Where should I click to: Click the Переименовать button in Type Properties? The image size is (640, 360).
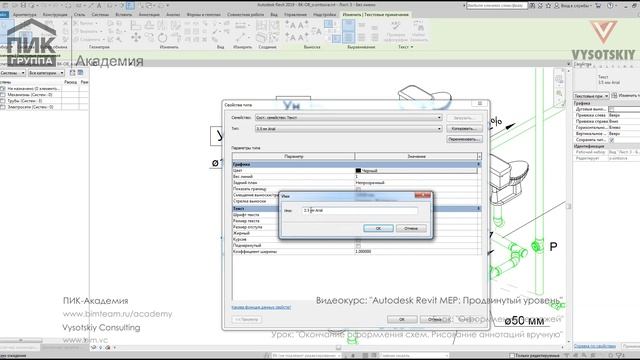464,139
